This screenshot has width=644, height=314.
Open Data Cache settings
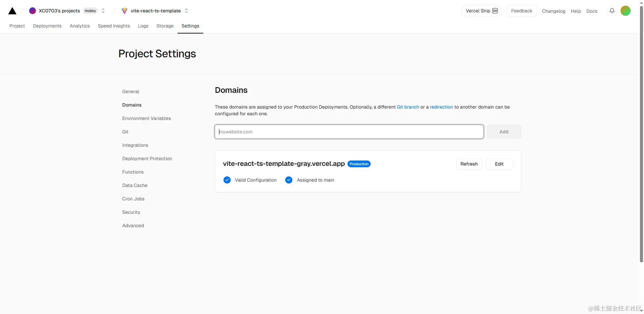pos(135,185)
